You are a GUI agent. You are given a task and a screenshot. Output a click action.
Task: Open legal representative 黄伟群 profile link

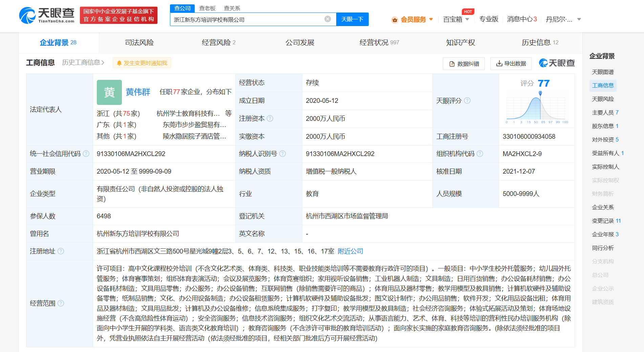138,92
